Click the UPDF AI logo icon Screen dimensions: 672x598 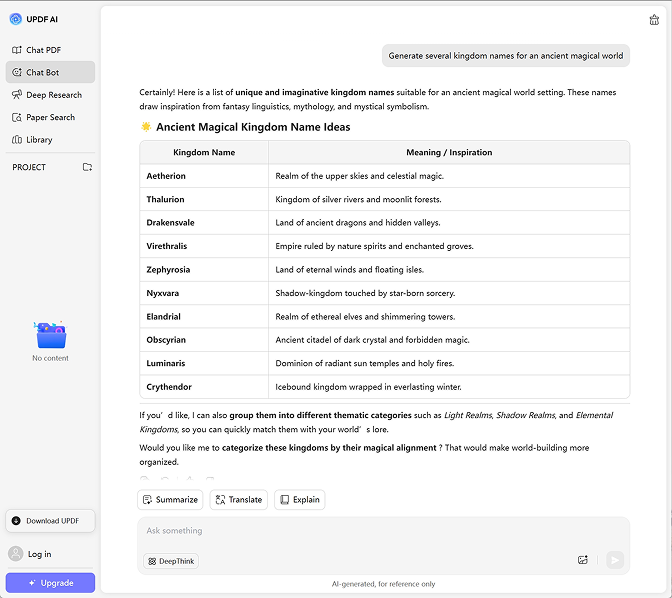click(x=15, y=19)
